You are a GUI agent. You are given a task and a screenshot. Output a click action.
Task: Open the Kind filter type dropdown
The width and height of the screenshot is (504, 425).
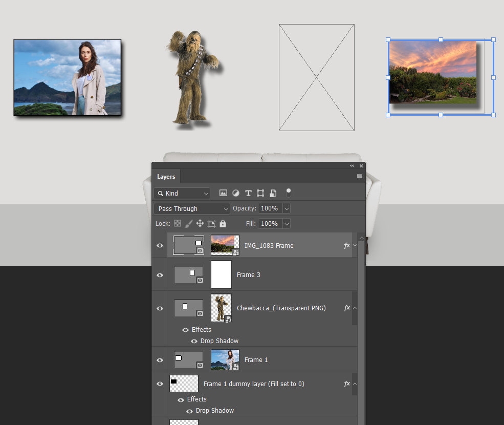(x=182, y=193)
